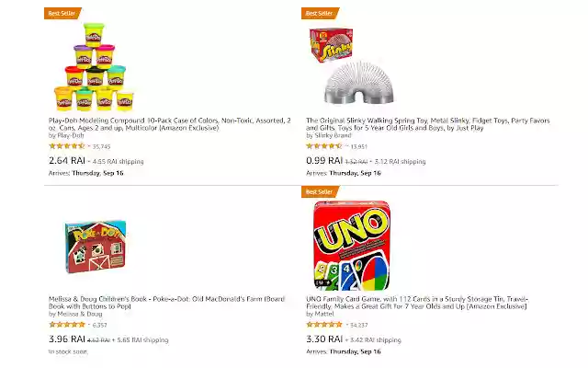Expand the rating popover arrow for UNO
Image resolution: width=588 pixels, height=368 pixels.
tap(346, 325)
